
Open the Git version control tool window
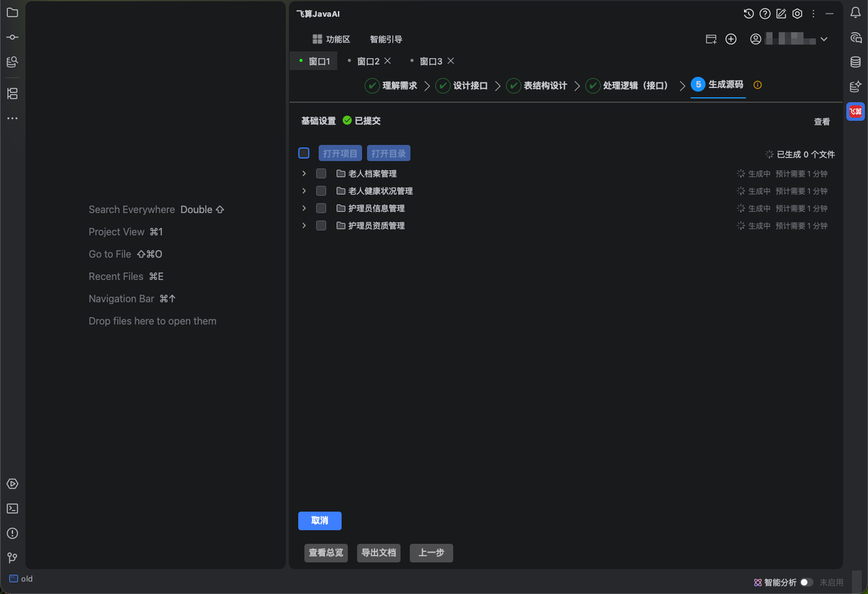click(12, 557)
